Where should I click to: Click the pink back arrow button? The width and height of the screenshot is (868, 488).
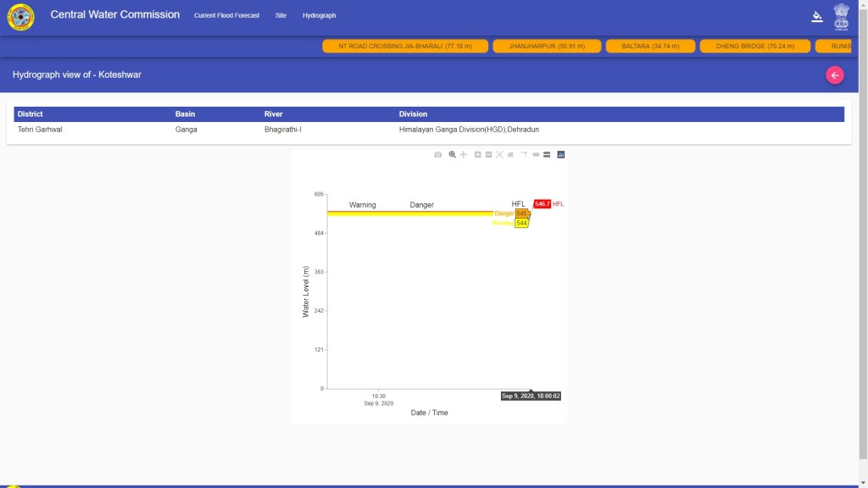click(x=835, y=75)
